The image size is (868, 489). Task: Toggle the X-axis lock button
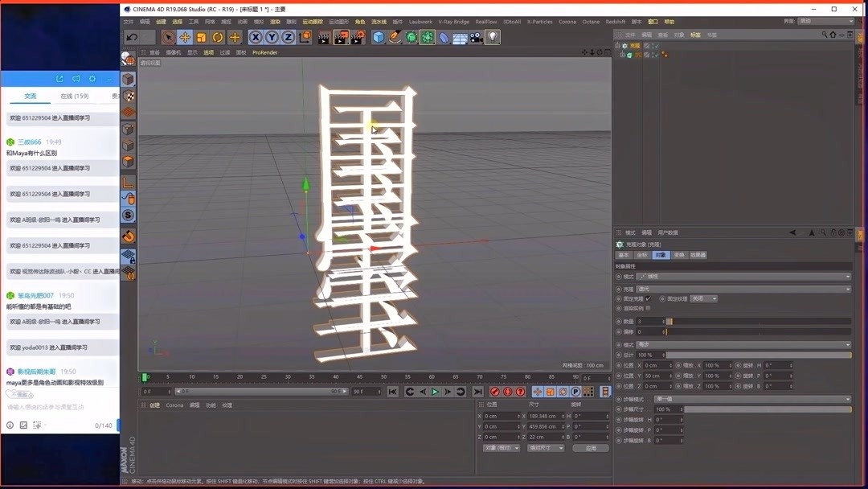pos(256,37)
